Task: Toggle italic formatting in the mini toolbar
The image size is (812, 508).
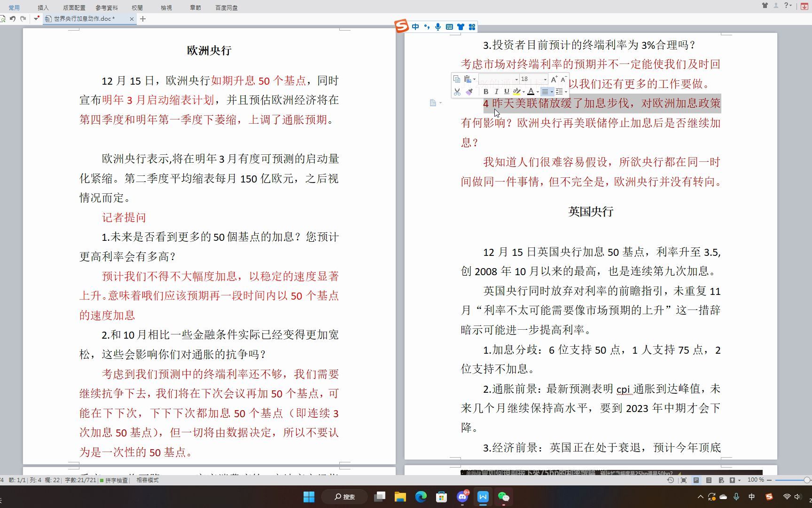Action: click(496, 92)
